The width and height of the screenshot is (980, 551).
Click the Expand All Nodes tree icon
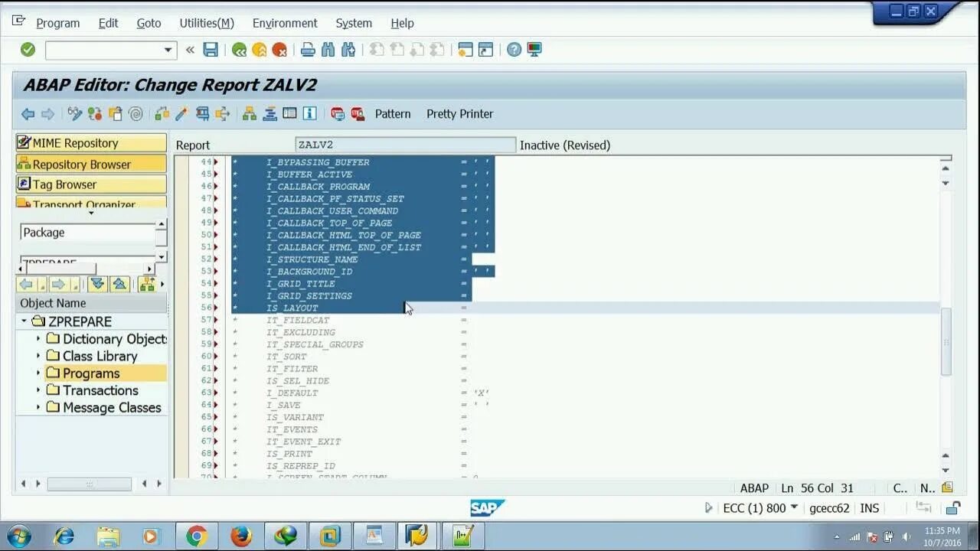click(97, 284)
